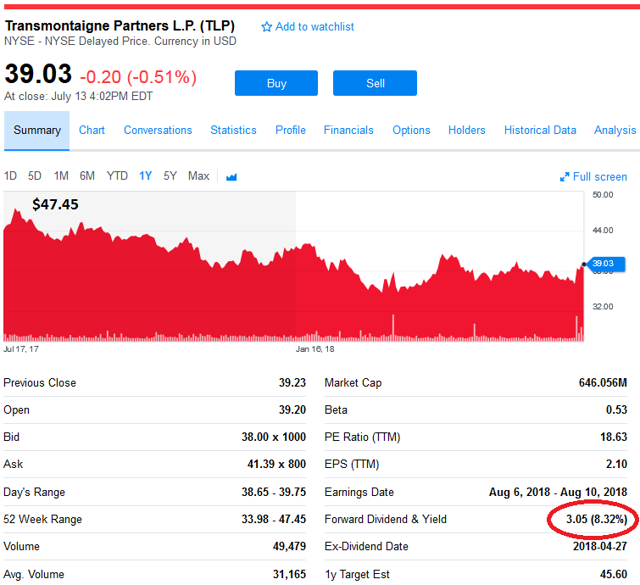Image resolution: width=640 pixels, height=585 pixels.
Task: Click the Day's Range value 38.65 - 39.75
Action: (x=273, y=492)
